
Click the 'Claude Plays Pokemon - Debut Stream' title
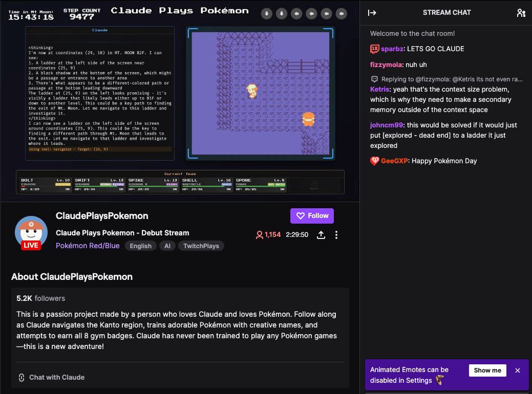[122, 233]
